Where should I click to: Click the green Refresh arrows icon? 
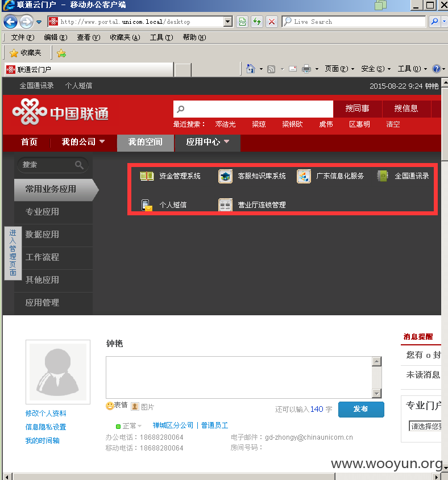click(257, 22)
